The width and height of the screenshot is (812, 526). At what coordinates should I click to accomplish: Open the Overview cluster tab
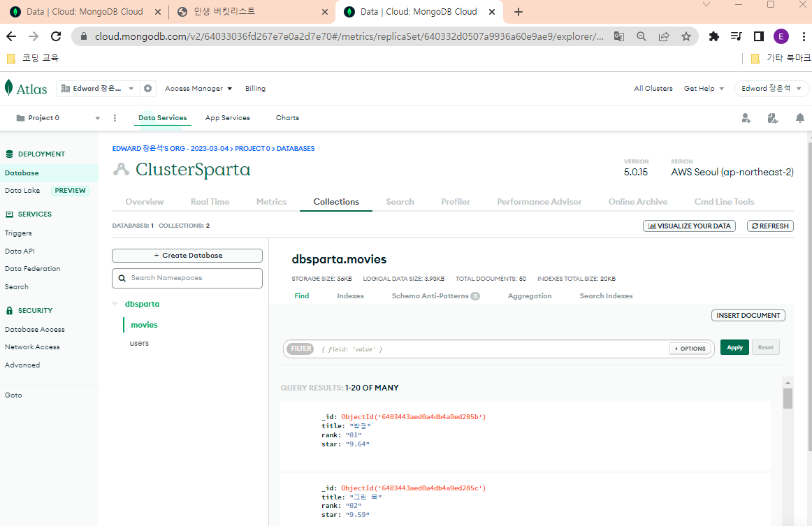click(x=145, y=202)
